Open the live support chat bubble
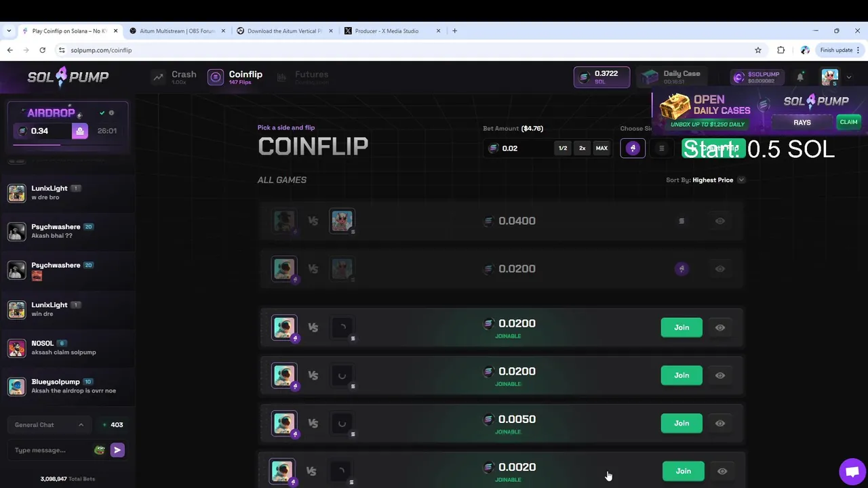This screenshot has height=488, width=868. coord(852,472)
